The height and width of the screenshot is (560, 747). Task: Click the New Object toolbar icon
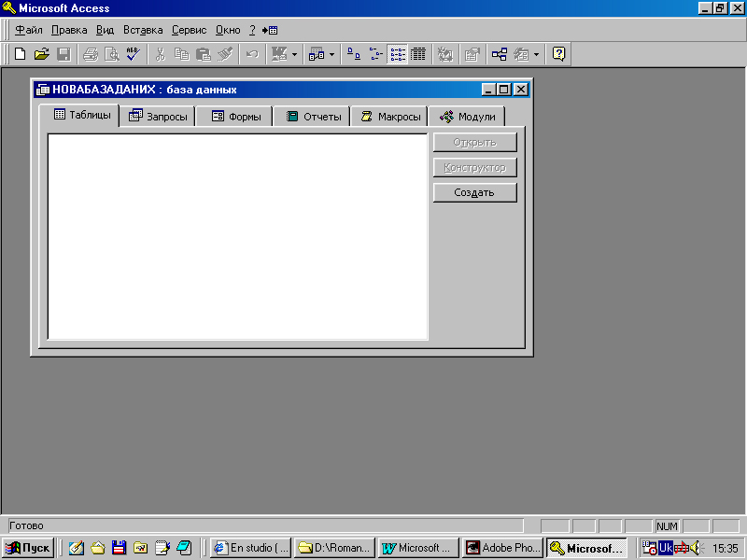point(521,54)
